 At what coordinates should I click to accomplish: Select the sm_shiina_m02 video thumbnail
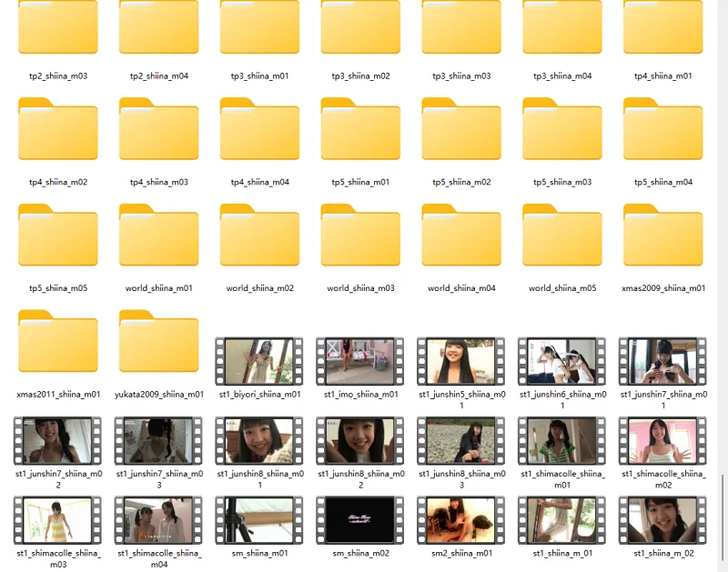(360, 520)
